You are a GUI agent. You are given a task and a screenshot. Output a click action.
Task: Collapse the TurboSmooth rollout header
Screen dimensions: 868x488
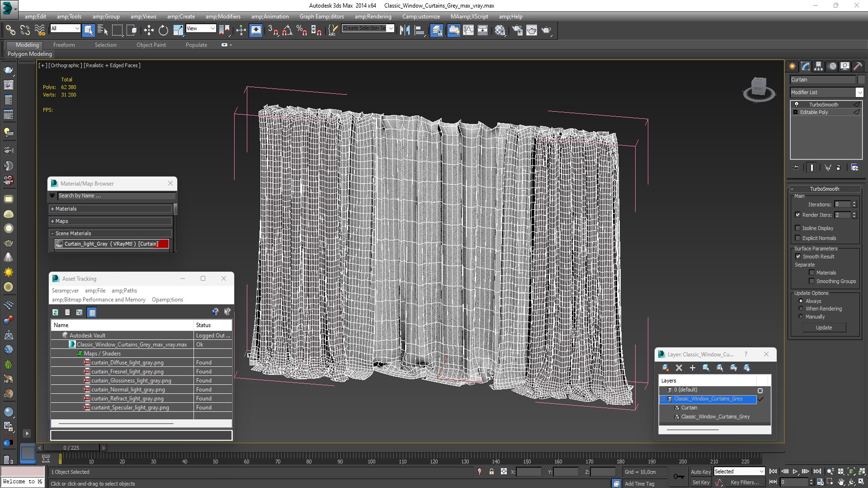824,189
